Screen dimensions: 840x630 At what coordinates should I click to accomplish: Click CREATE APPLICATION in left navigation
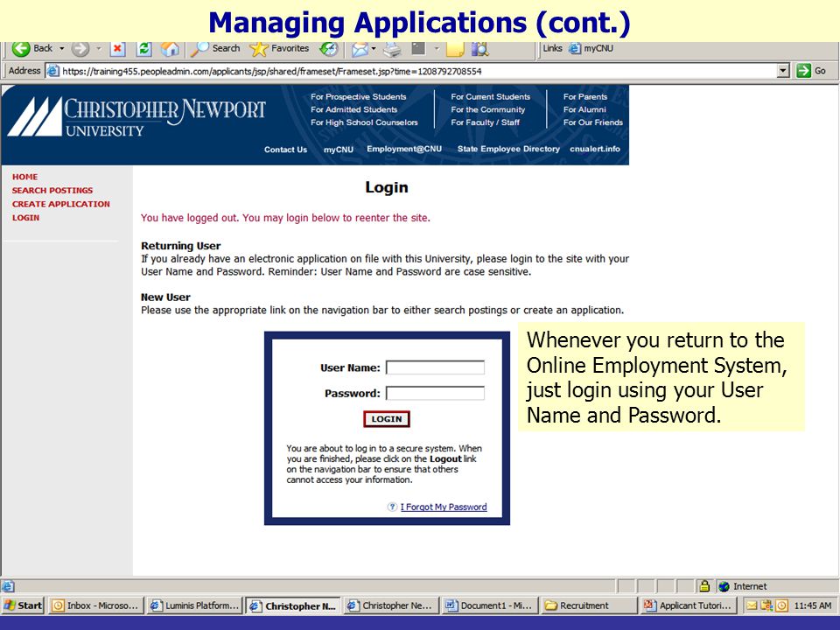[61, 204]
